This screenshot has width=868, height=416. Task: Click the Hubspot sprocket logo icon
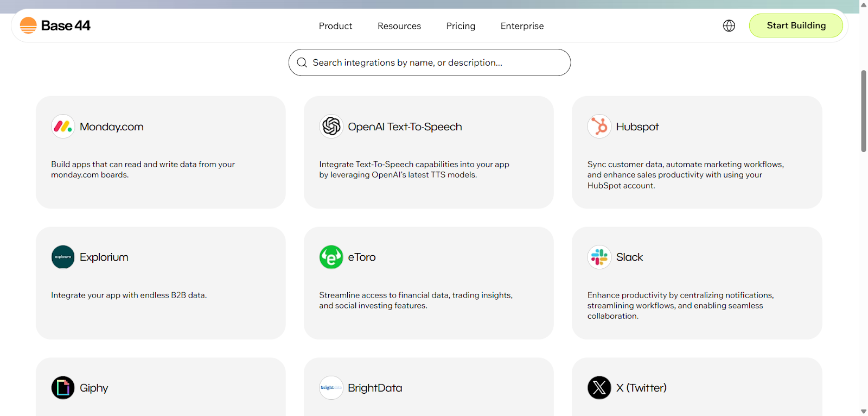click(599, 127)
